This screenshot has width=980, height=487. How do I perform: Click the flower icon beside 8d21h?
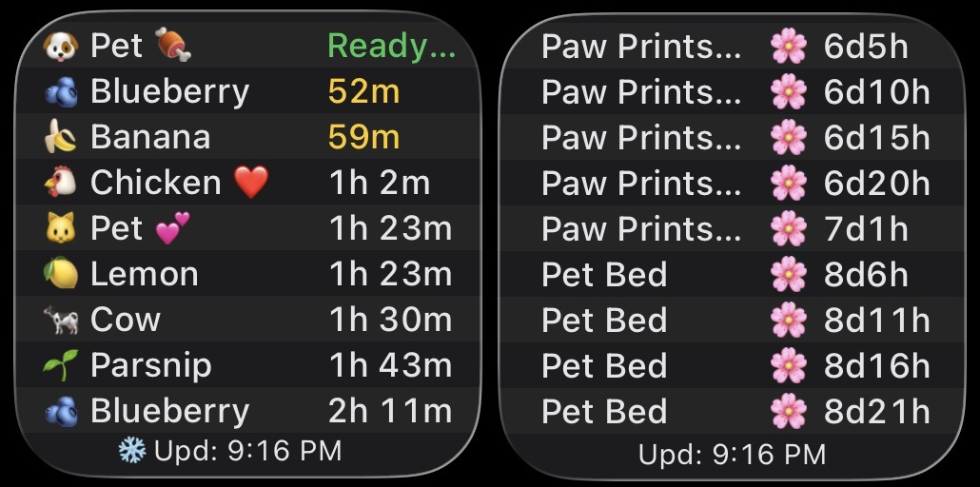point(788,411)
